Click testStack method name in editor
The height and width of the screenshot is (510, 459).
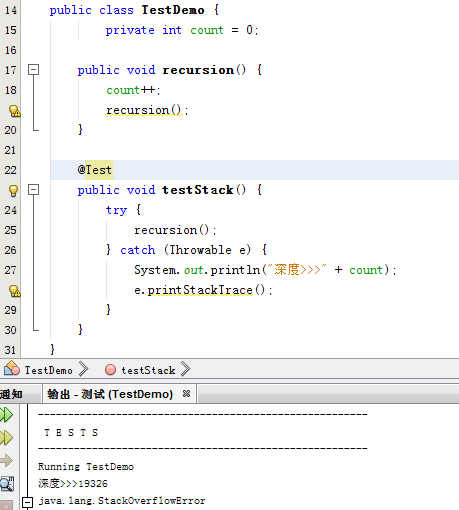click(197, 190)
